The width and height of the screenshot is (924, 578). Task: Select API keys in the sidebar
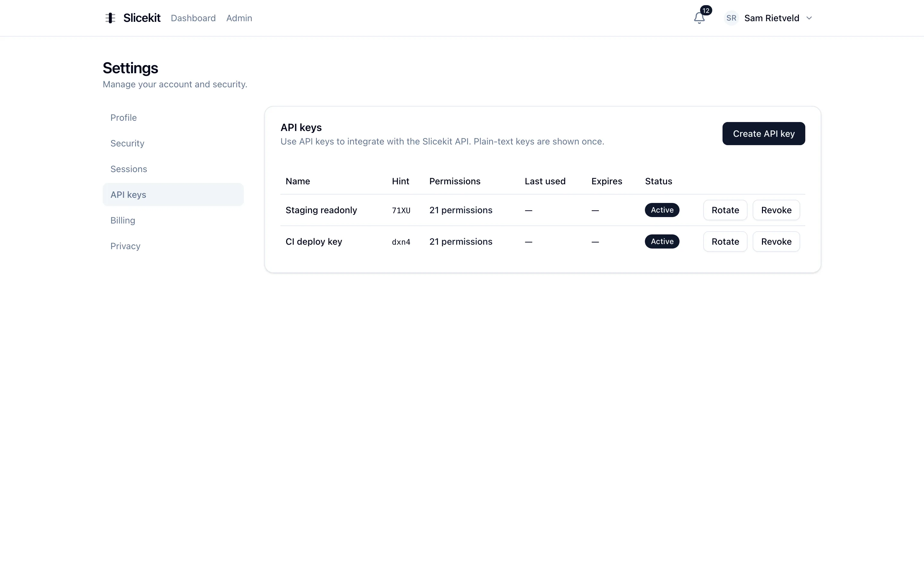pyautogui.click(x=173, y=195)
